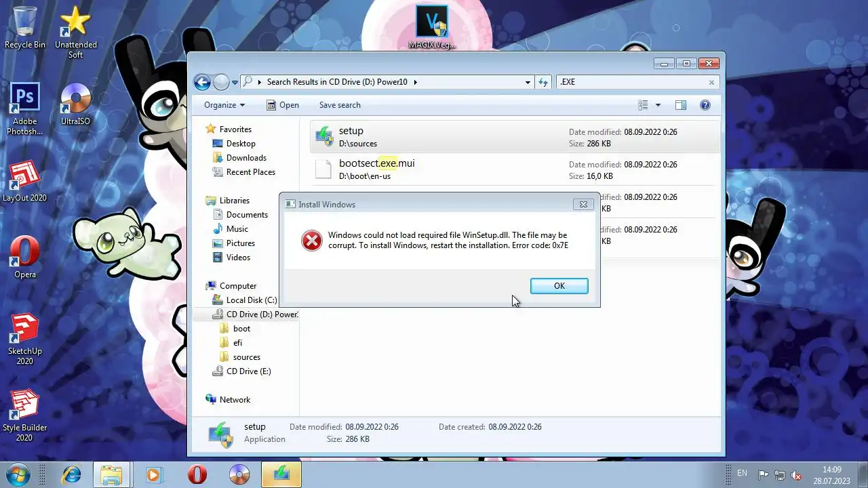Click Save search in toolbar
This screenshot has width=868, height=488.
pyautogui.click(x=340, y=105)
